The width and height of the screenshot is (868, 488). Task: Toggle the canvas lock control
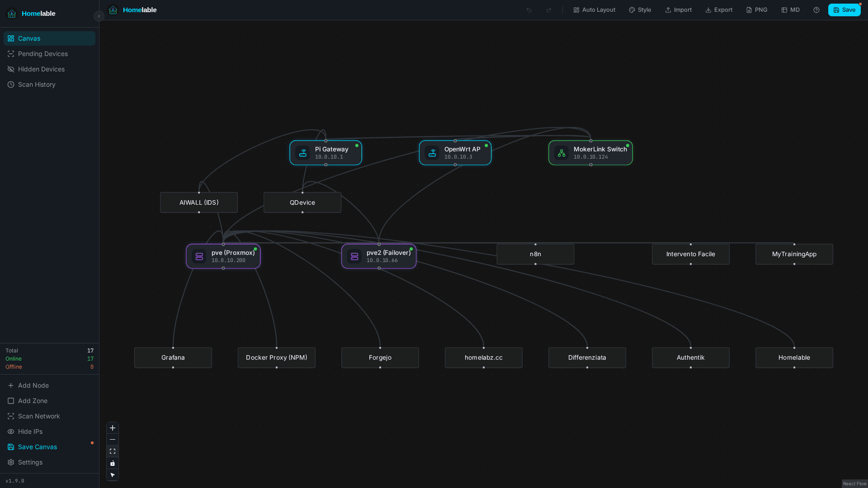click(x=113, y=463)
